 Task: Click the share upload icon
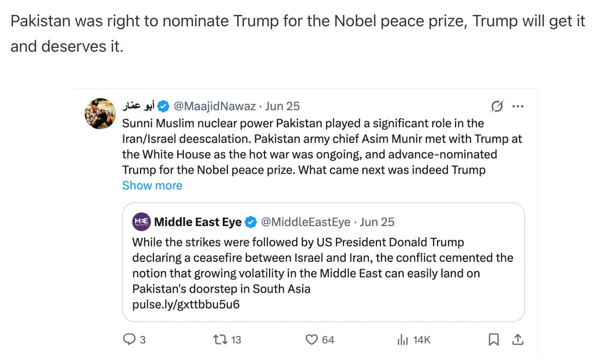pyautogui.click(x=517, y=339)
